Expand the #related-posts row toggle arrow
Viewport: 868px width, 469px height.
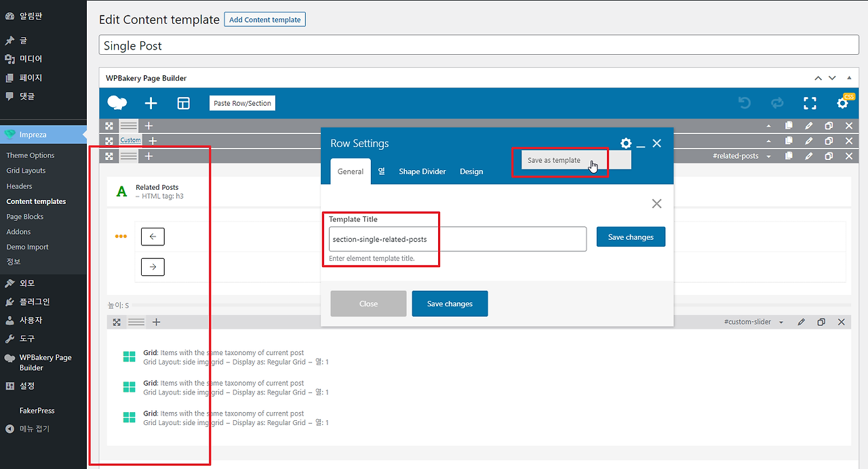(768, 156)
